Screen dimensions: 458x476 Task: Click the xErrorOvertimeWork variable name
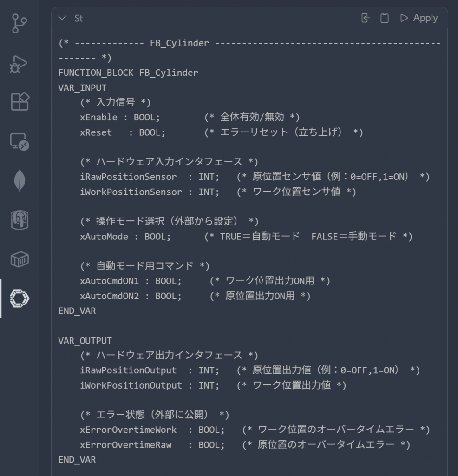[128, 430]
